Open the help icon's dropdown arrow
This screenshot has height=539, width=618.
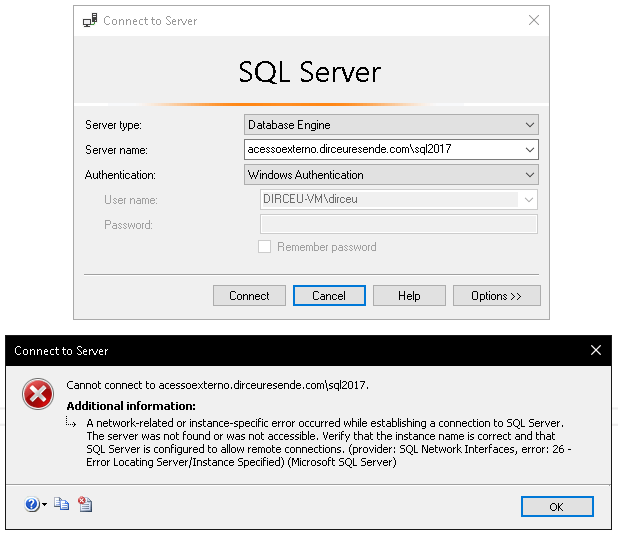pos(45,506)
